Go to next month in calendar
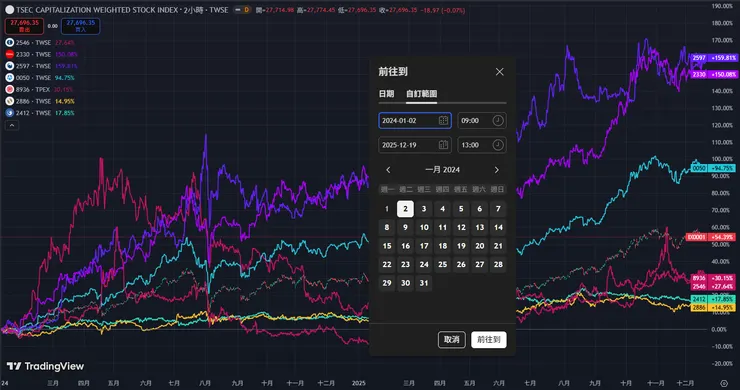The width and height of the screenshot is (740, 390). click(x=496, y=170)
